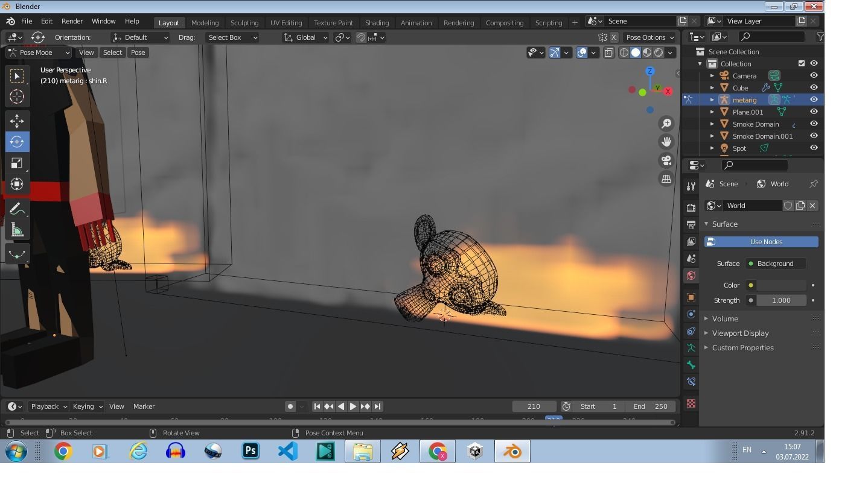Viewport: 868px width, 480px height.
Task: Play the animation forward
Action: click(353, 406)
